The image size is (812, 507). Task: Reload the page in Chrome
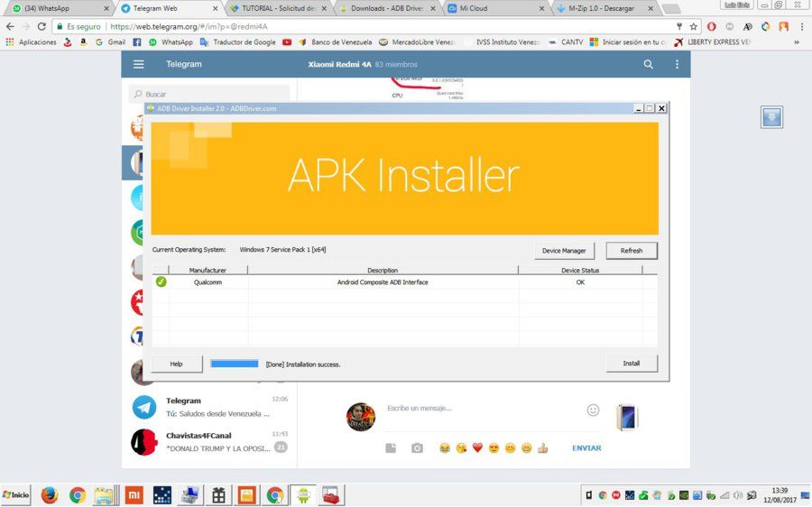(42, 26)
